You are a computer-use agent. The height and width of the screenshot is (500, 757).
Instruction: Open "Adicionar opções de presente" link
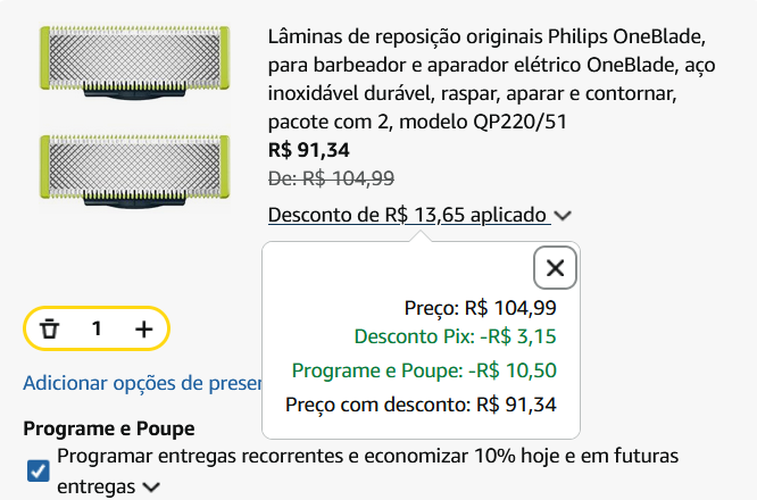[x=141, y=382]
